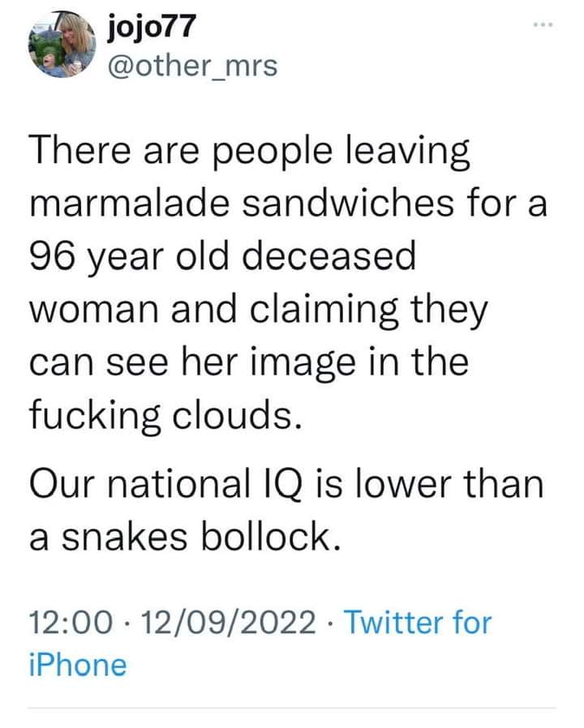Click the words "lower than" in the tweet
Viewport: 584px width, 728px height.
[454, 486]
